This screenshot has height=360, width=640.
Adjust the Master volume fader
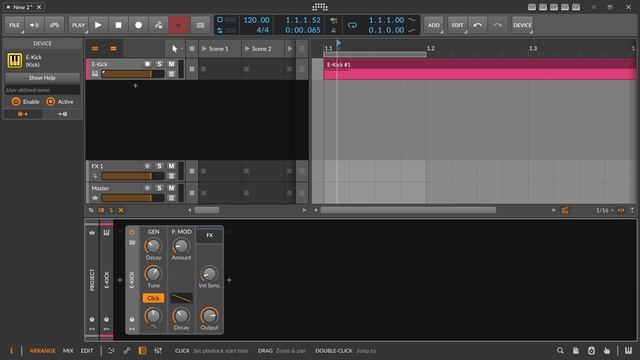click(x=133, y=198)
